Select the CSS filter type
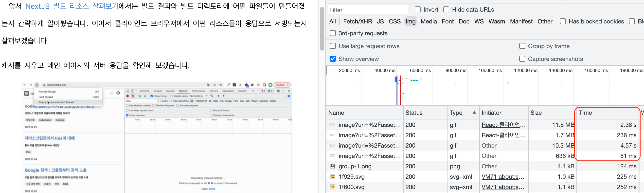This screenshot has height=193, width=644. [x=394, y=21]
